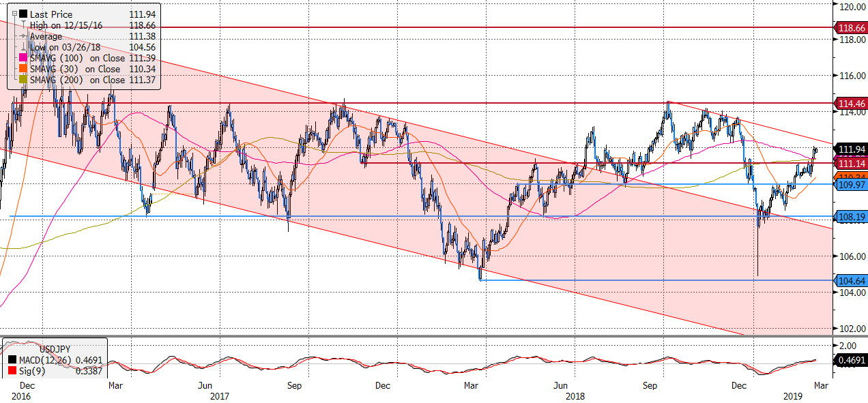Click the legend's SMAVG (30) value 110.34
This screenshot has height=403, width=868.
pyautogui.click(x=142, y=69)
